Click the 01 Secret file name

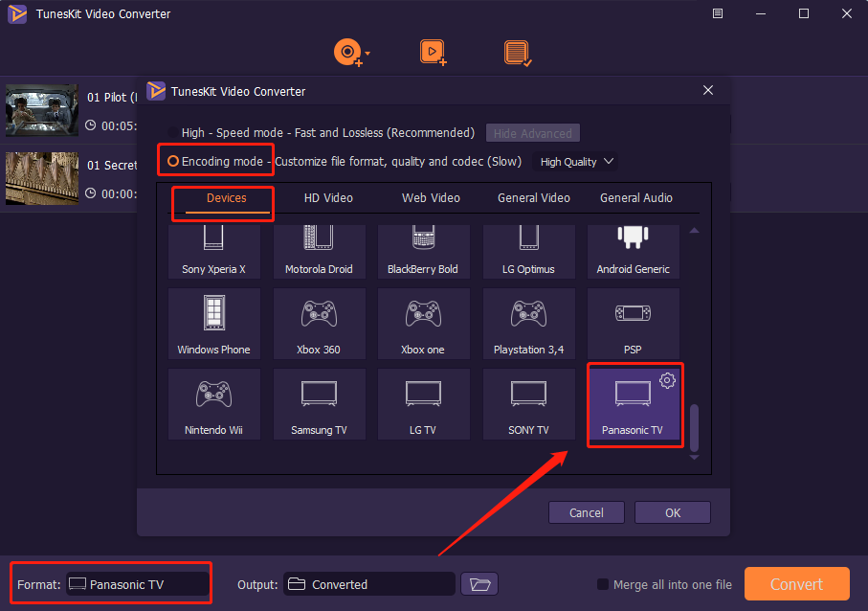click(x=112, y=165)
